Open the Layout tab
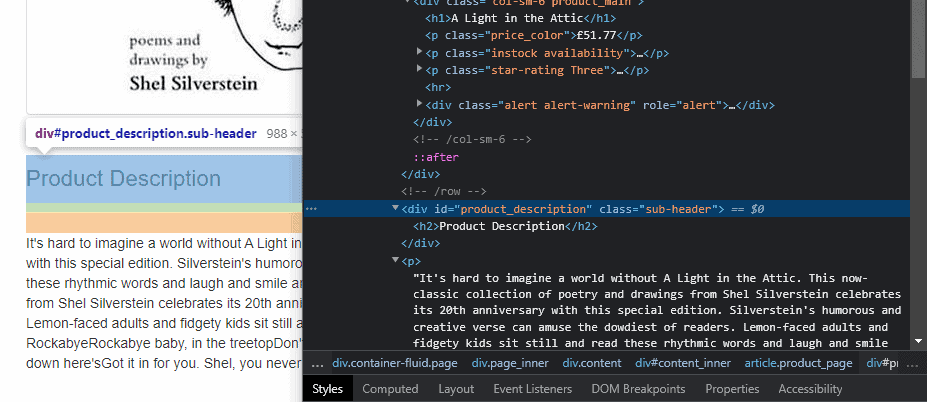Image resolution: width=927 pixels, height=402 pixels. [456, 388]
